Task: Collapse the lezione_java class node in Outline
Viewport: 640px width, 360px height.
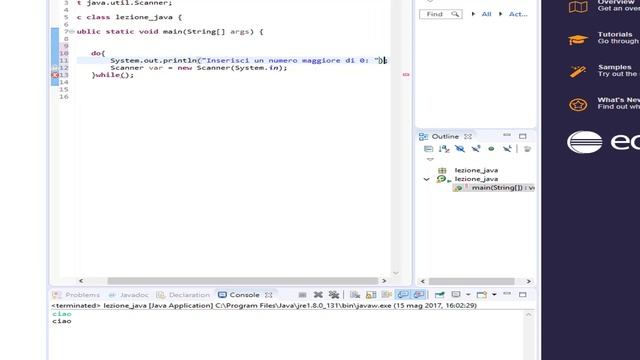Action: click(x=427, y=179)
